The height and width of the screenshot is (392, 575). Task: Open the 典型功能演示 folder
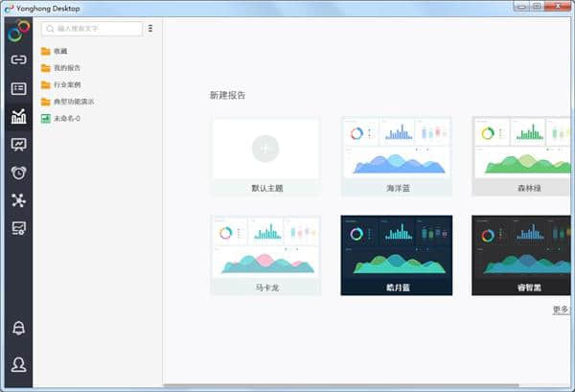[x=72, y=102]
